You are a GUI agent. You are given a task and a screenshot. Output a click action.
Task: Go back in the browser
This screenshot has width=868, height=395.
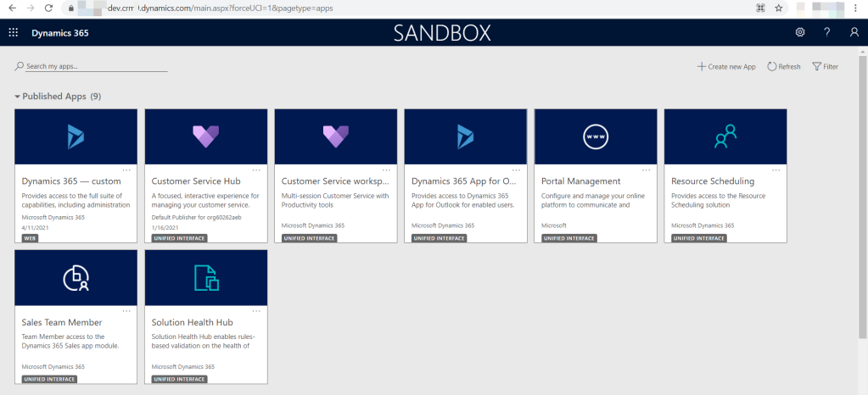point(13,8)
